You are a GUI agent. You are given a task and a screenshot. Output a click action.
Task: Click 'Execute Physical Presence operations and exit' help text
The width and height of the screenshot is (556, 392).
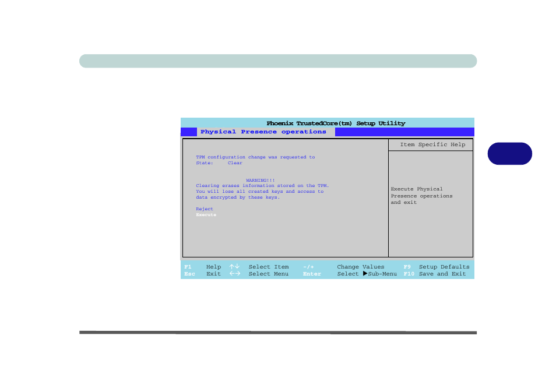point(421,196)
